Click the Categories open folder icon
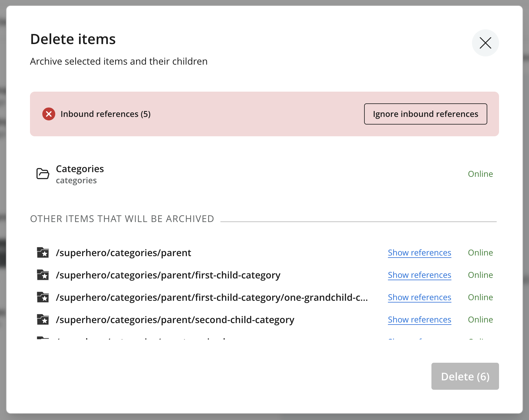The width and height of the screenshot is (529, 420). 43,174
